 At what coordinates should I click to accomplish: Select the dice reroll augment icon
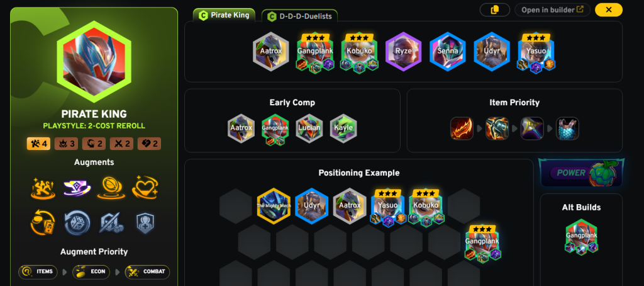tap(77, 222)
